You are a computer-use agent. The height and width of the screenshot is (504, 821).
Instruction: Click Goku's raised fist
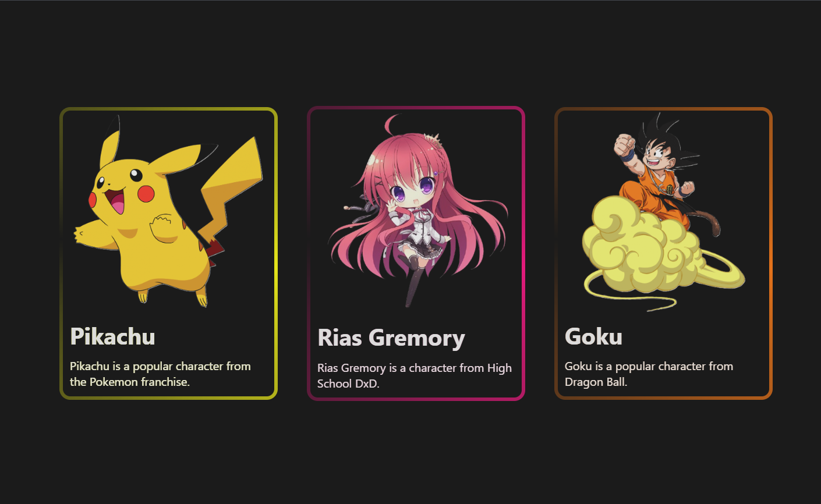625,144
